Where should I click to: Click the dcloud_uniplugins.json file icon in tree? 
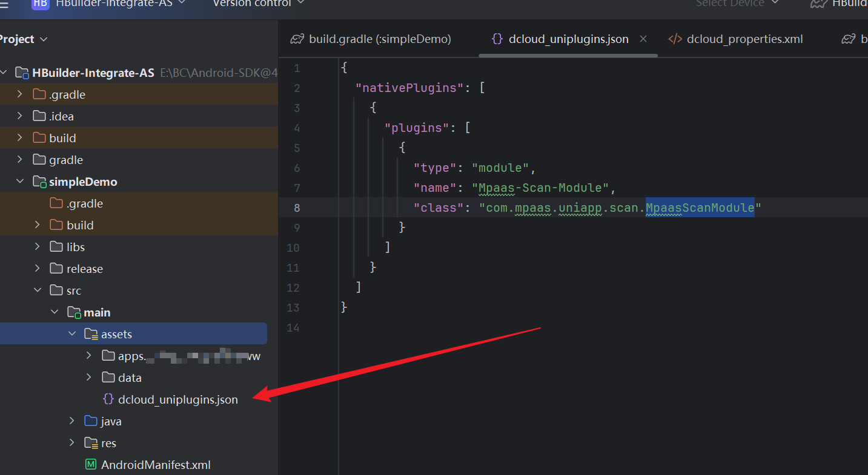[108, 399]
